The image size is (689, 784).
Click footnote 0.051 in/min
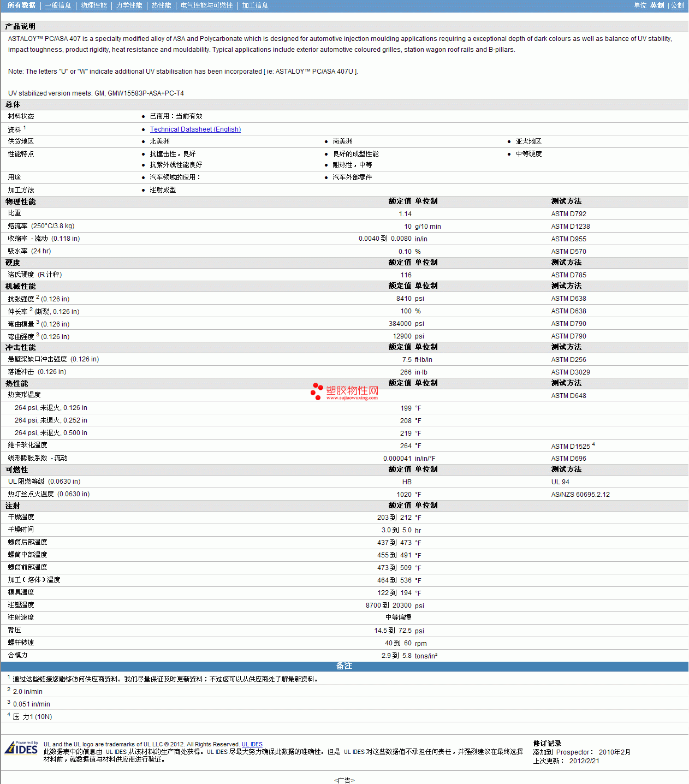point(31,704)
